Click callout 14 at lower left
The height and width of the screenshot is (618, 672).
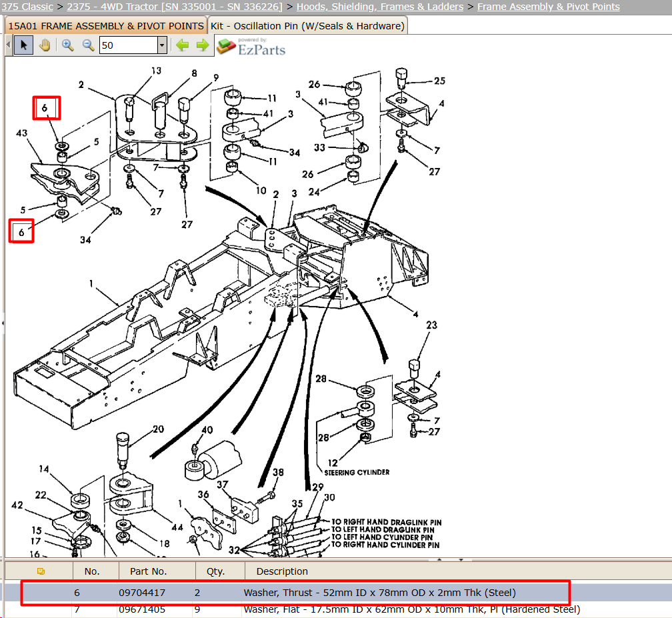pyautogui.click(x=44, y=469)
